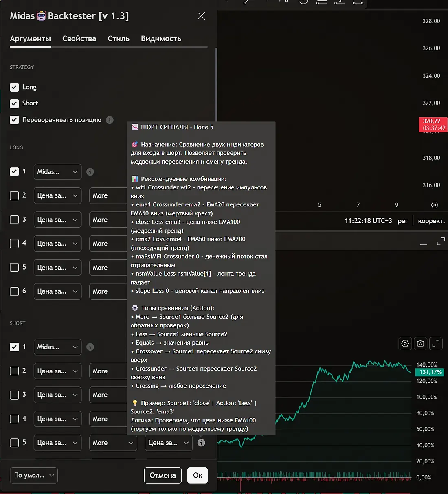The height and width of the screenshot is (494, 448).
Task: Expand LONG row 6 source dropdown
Action: [x=57, y=291]
